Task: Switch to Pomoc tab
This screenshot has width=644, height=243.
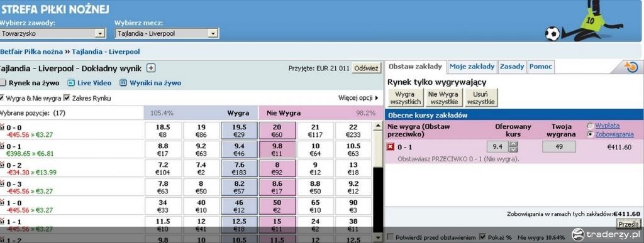Action: click(x=540, y=67)
